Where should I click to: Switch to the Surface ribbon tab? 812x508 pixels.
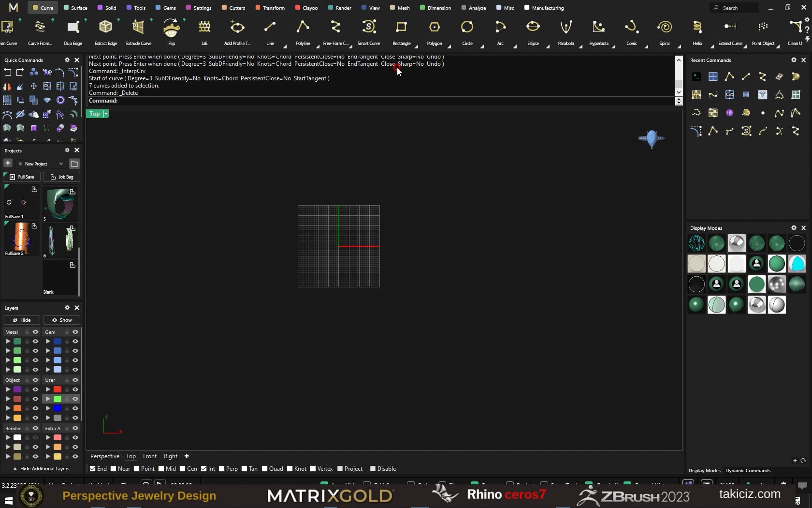pos(75,8)
